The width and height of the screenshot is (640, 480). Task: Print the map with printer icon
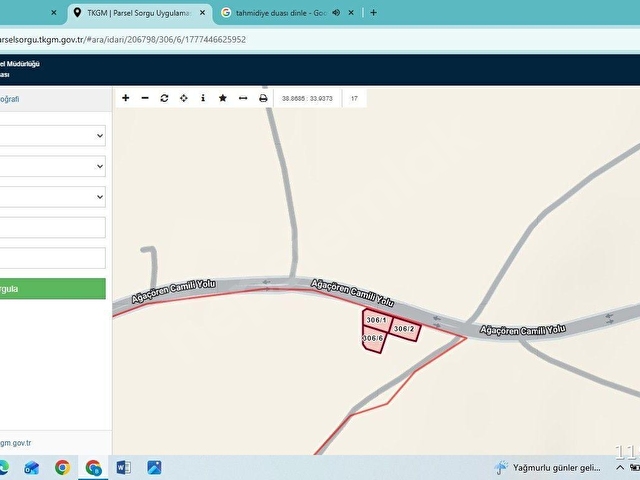263,98
